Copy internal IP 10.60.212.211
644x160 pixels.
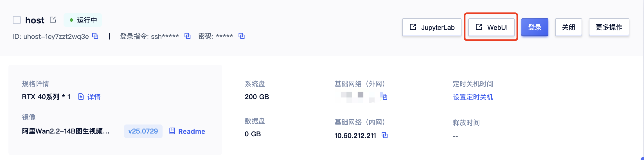384,135
